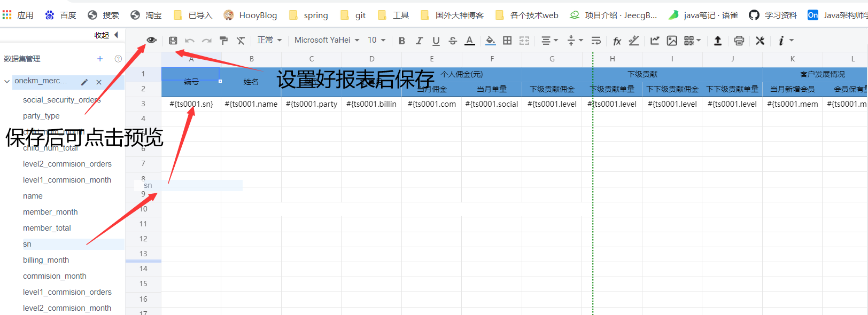Click the upload/import icon
The image size is (868, 315).
[x=718, y=41]
